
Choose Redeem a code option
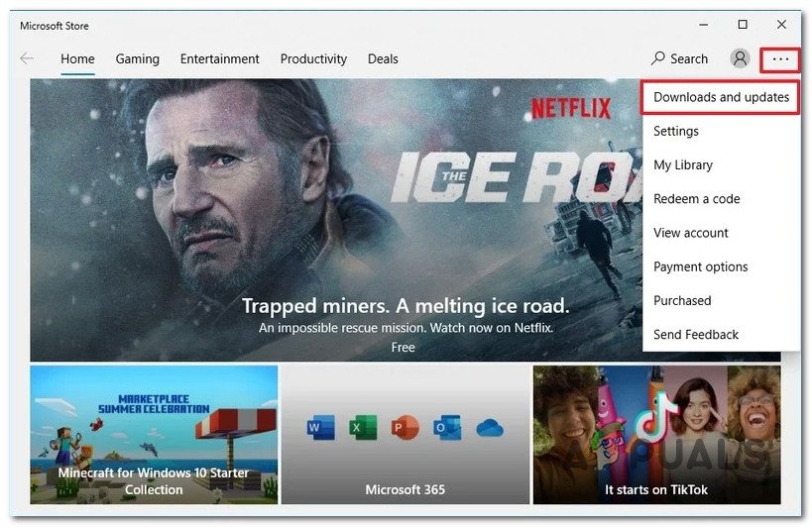coord(697,198)
